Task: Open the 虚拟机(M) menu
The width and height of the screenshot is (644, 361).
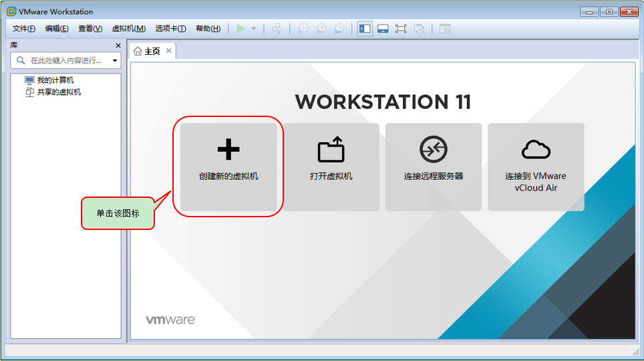Action: [128, 28]
